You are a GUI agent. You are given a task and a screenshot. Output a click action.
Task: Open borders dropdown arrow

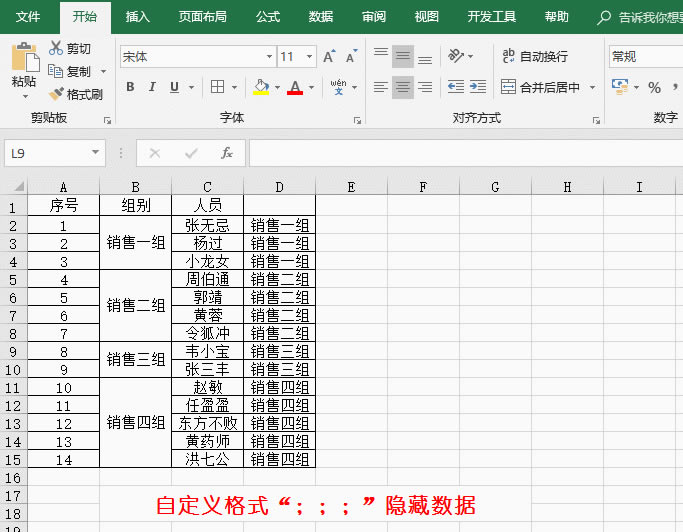tap(234, 87)
